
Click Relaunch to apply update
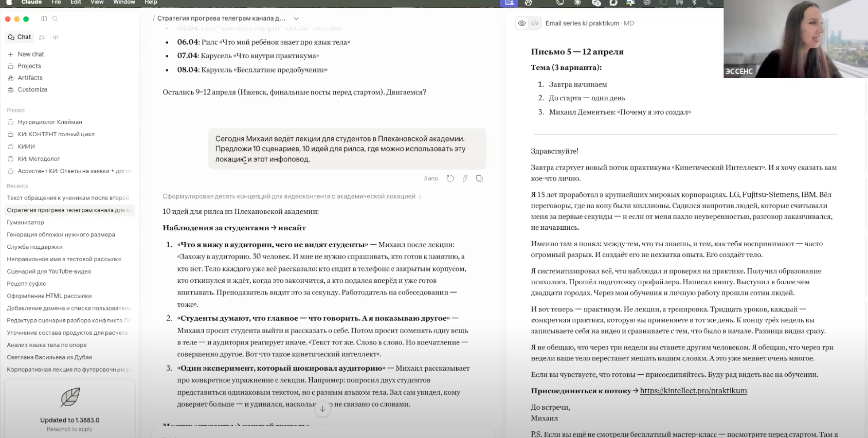(x=69, y=429)
